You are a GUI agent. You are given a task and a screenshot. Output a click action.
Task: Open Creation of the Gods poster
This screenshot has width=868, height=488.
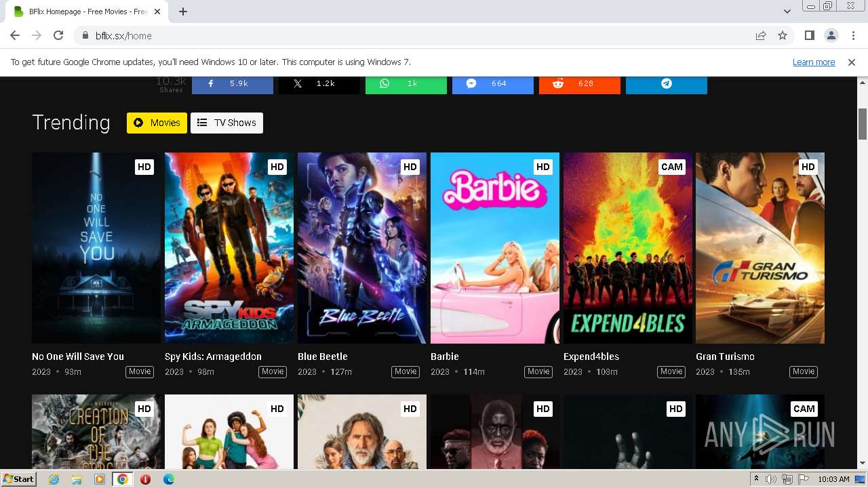tap(96, 432)
